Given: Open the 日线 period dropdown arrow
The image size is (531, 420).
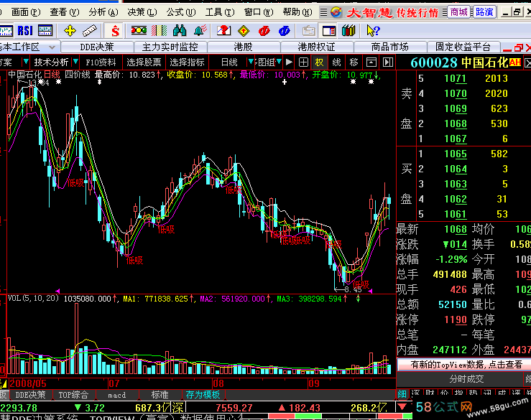Looking at the screenshot, I should pyautogui.click(x=251, y=62).
